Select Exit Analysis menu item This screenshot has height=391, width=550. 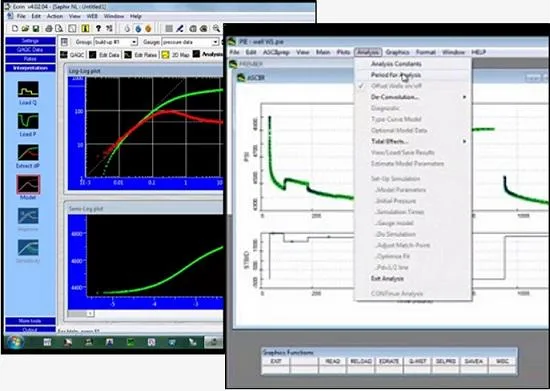387,278
